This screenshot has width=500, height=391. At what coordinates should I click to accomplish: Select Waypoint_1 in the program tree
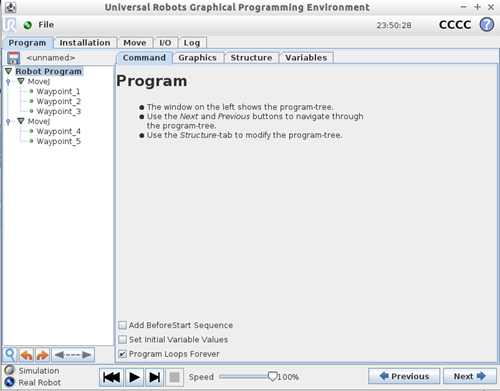click(58, 91)
